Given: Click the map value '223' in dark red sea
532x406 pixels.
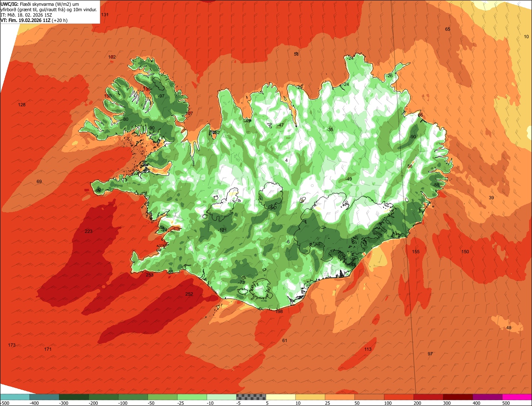Looking at the screenshot, I should pos(89,231).
